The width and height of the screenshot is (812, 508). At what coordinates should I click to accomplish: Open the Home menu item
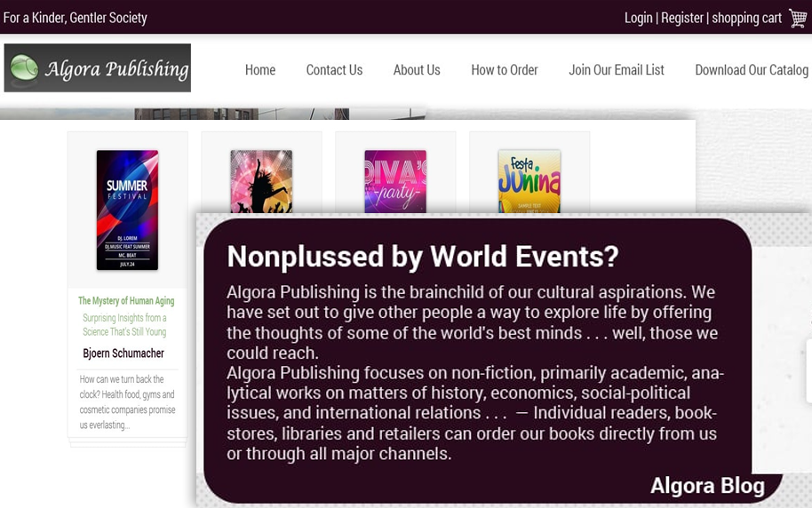pyautogui.click(x=260, y=70)
